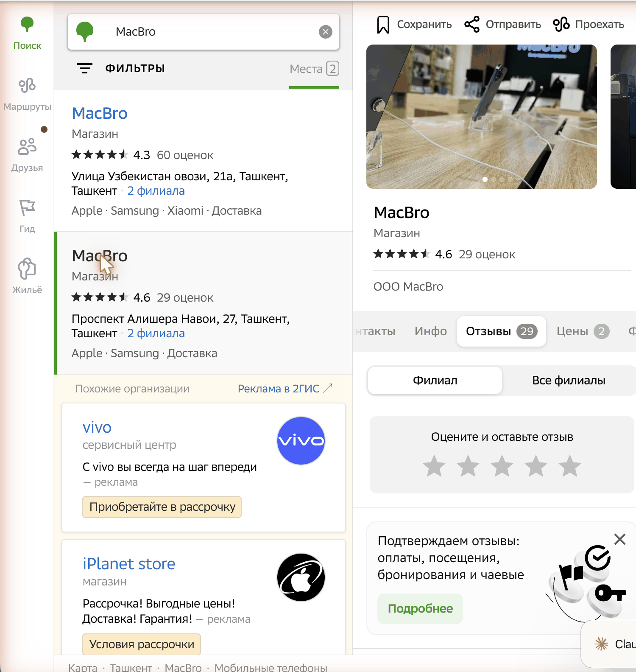636x672 pixels.
Task: Open the Реклама в 2ГИС link
Action: tap(285, 389)
